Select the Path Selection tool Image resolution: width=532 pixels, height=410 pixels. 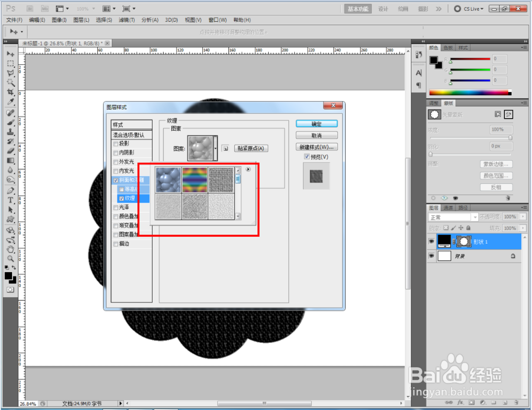[11, 210]
